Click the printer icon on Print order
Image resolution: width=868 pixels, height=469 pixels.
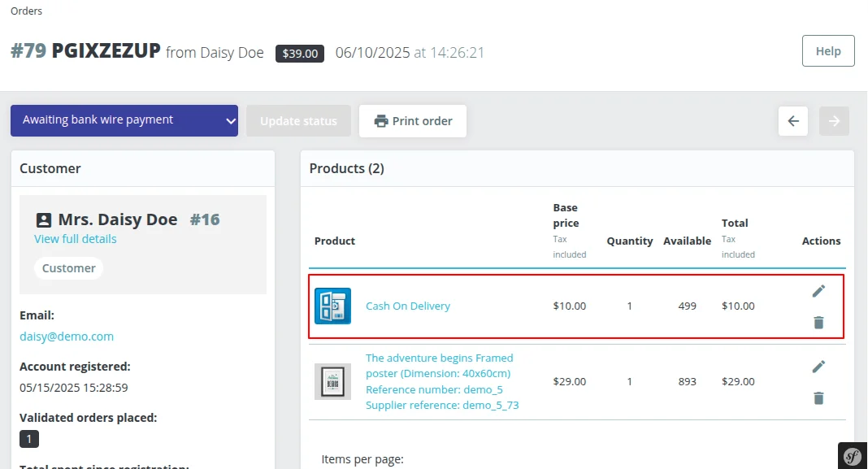380,119
